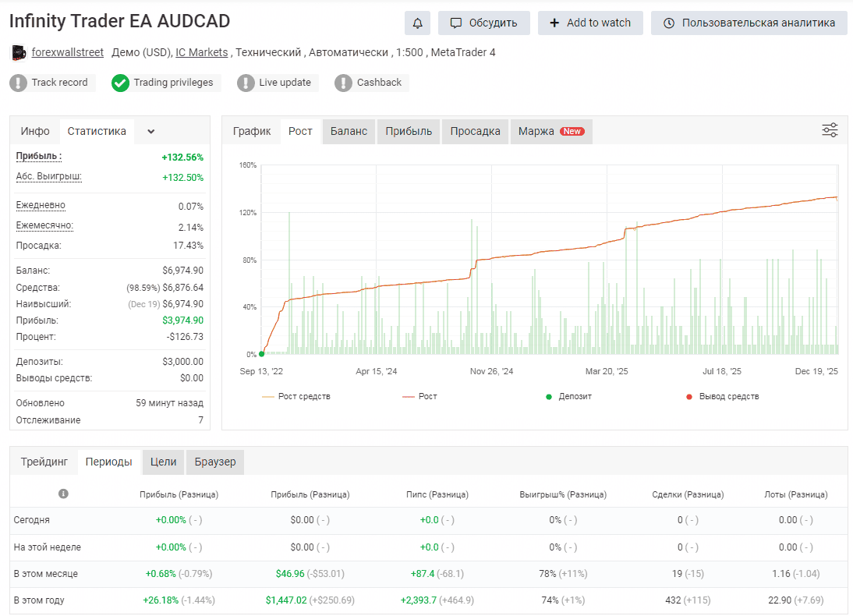
Task: Click the Track record status badge label
Action: pos(59,82)
